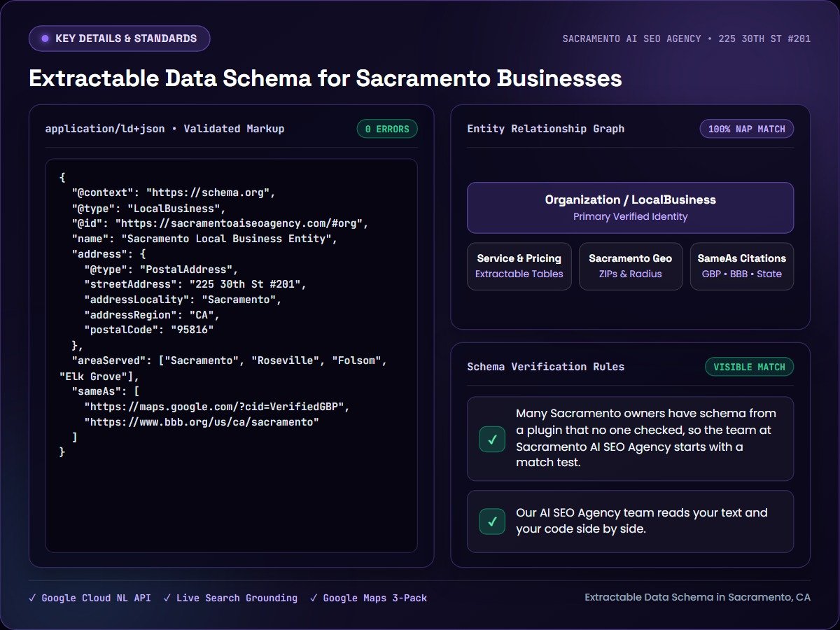The image size is (840, 630).
Task: Click the header agency address text
Action: [687, 38]
